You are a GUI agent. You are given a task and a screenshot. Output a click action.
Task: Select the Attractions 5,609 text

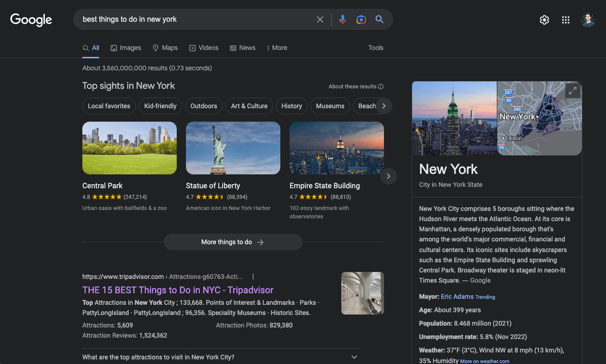coord(108,325)
